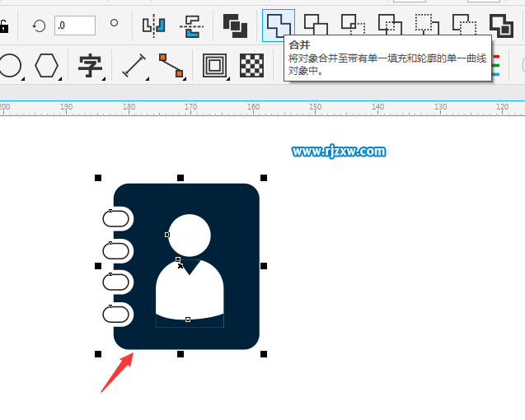Open the dimension tool flyout arrow
Viewport: 525px width, 420px height.
click(148, 78)
